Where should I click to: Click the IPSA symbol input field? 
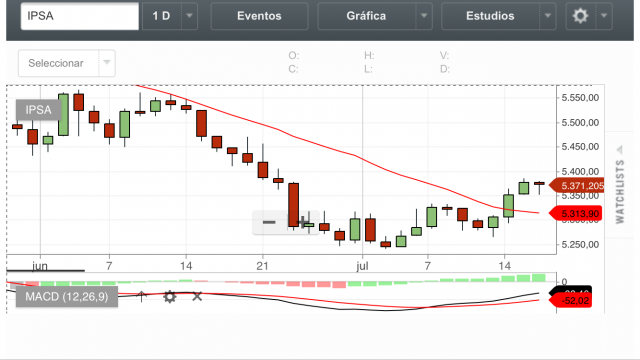(x=80, y=16)
